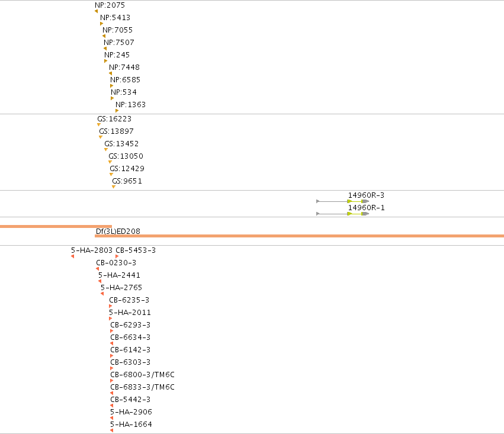Click the CB-6303-3 red marker triangle
This screenshot has width=504, height=434.
(x=112, y=368)
